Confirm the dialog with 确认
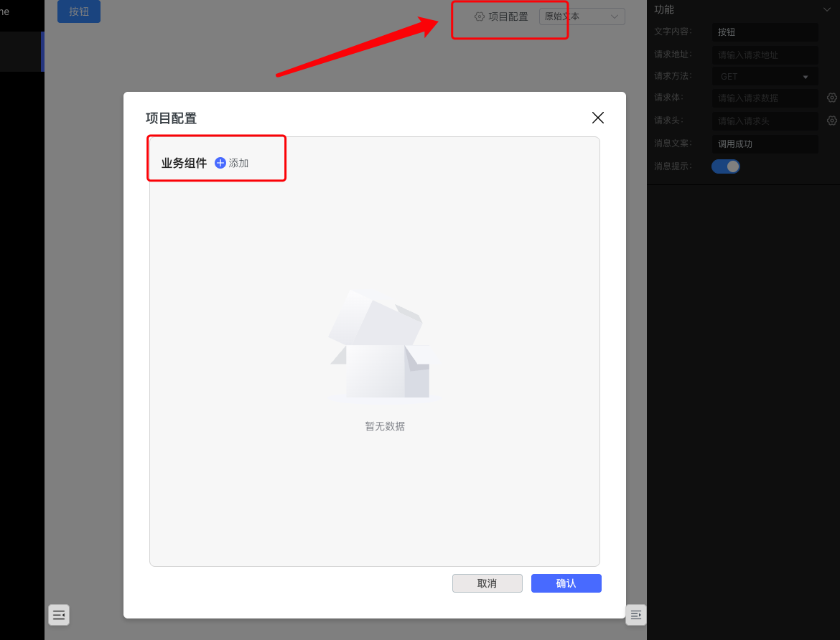840x640 pixels. point(566,583)
